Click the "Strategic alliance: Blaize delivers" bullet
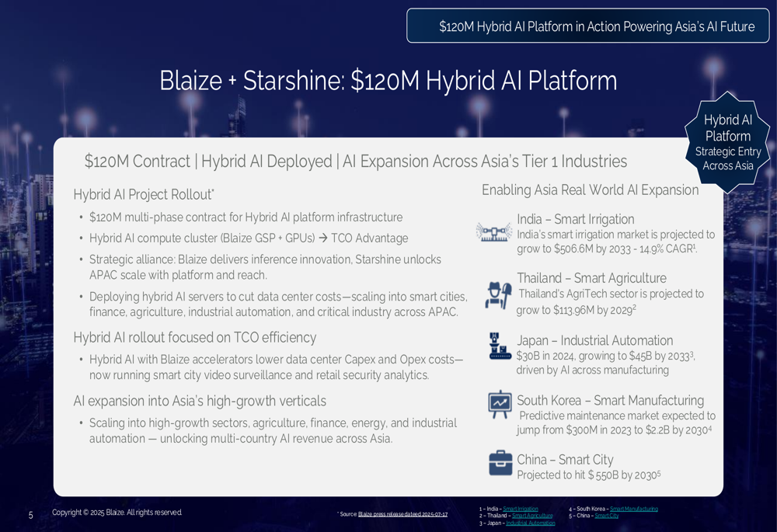This screenshot has height=532, width=777. [265, 267]
